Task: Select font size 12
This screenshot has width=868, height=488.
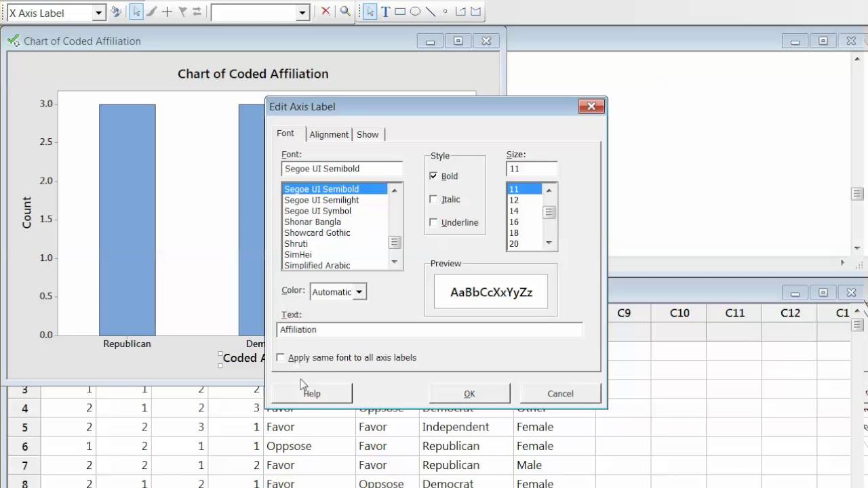Action: 524,200
